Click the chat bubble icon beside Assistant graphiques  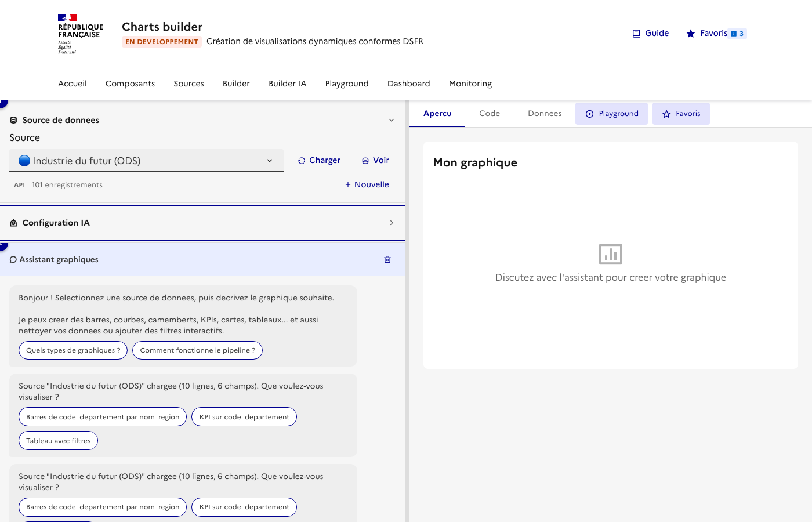[13, 259]
